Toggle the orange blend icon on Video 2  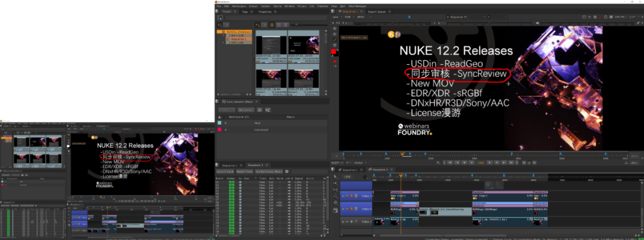[352, 196]
